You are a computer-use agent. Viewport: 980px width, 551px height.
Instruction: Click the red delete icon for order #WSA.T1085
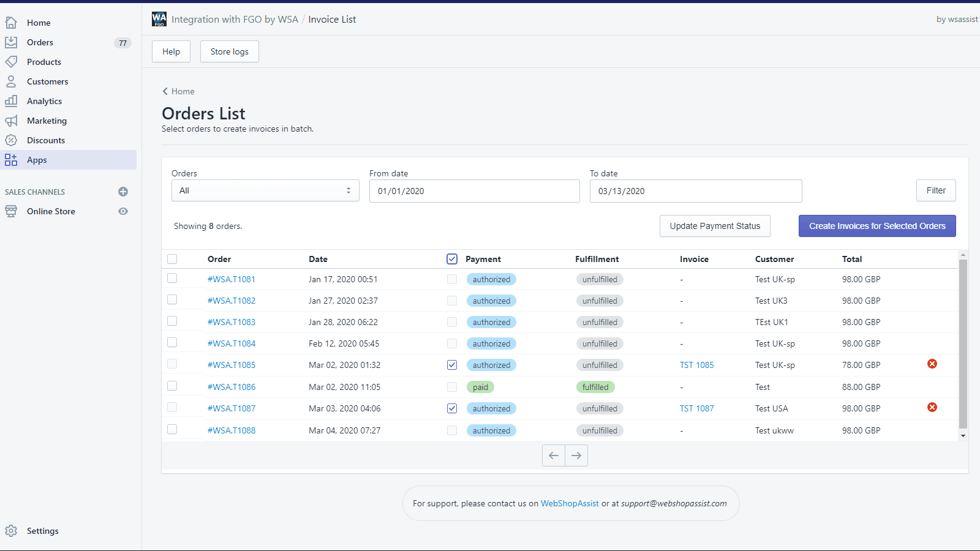(932, 364)
